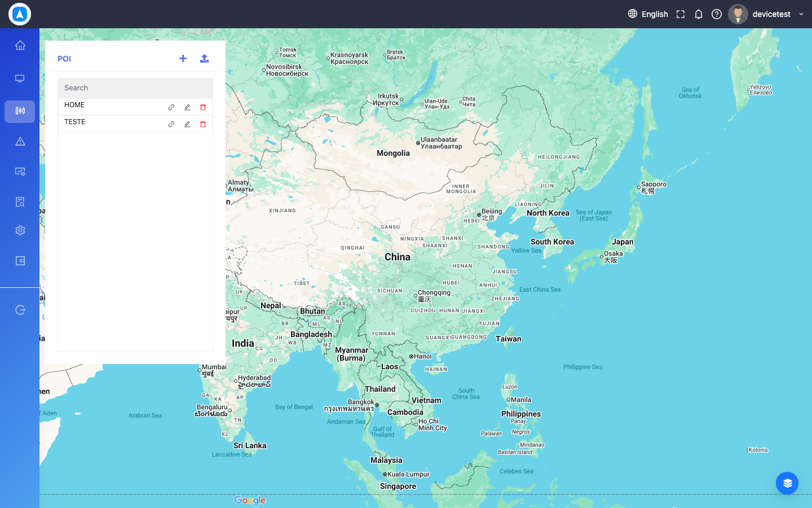The height and width of the screenshot is (508, 812).
Task: Click the China country label
Action: tap(398, 257)
